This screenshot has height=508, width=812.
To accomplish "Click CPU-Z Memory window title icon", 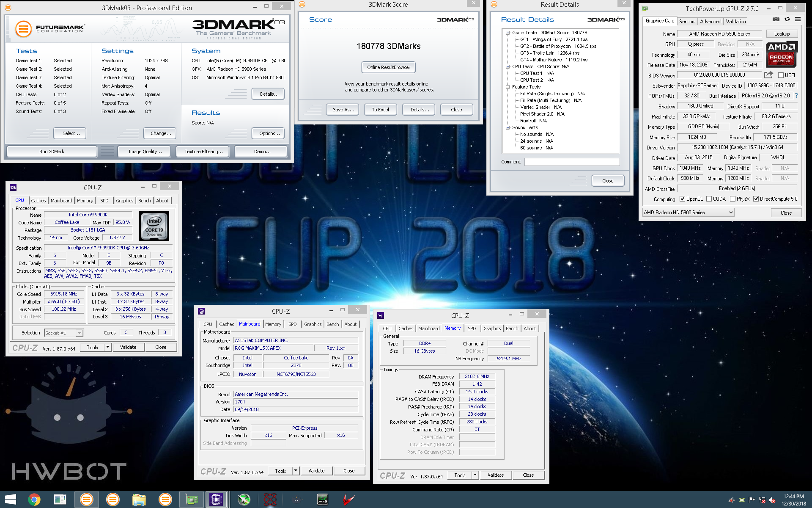I will 381,315.
